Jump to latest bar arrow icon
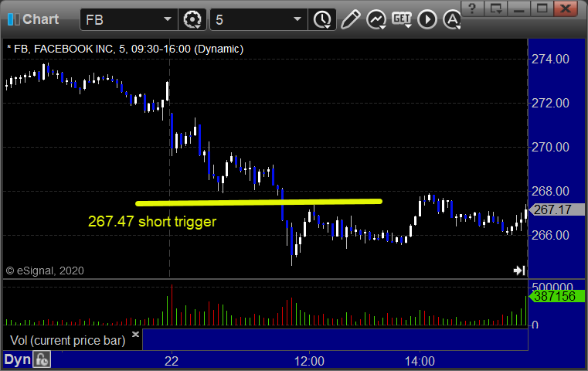588x371 pixels. coord(519,271)
